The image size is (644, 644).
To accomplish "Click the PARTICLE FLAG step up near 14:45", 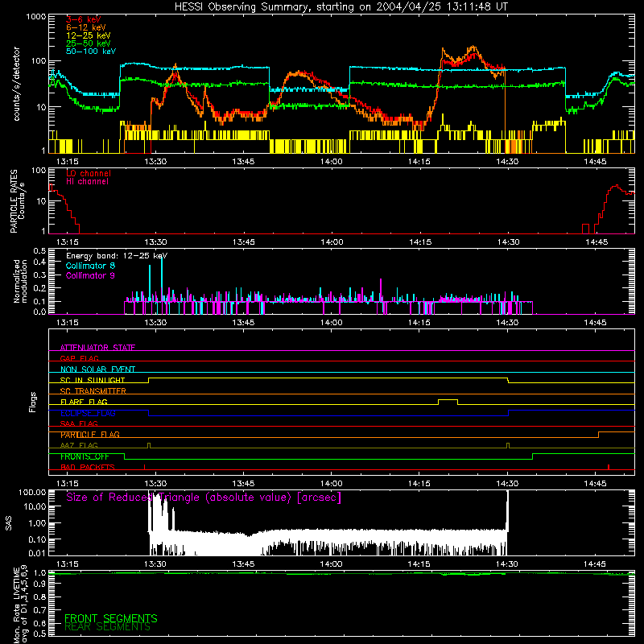I will [598, 435].
